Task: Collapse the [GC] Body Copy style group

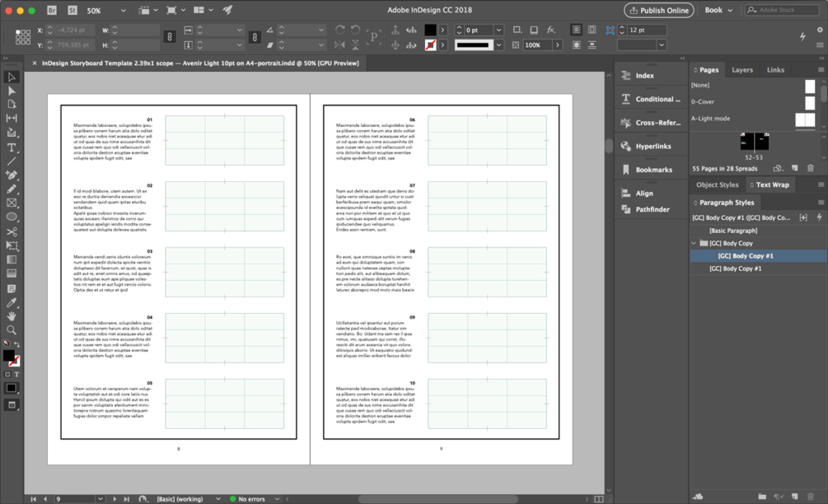Action: point(695,243)
